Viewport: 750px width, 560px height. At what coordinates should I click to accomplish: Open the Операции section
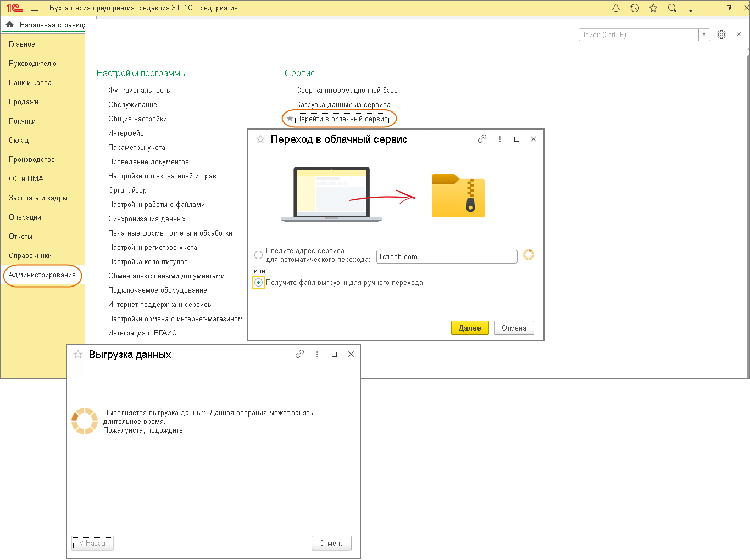pyautogui.click(x=25, y=217)
